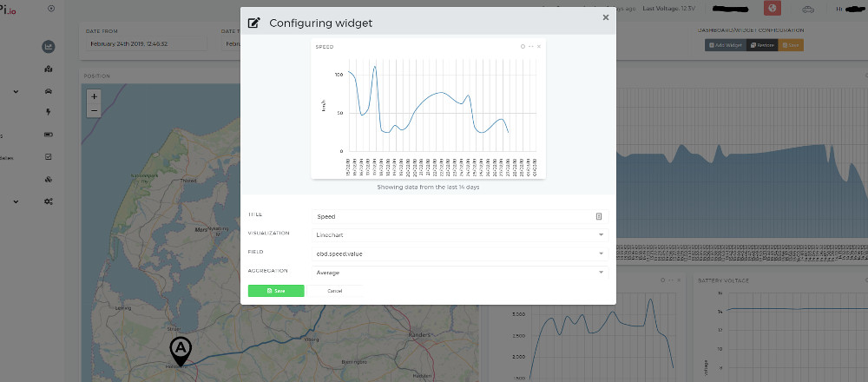Click the X icon on the background chart widget
The image size is (868, 382).
point(679,280)
